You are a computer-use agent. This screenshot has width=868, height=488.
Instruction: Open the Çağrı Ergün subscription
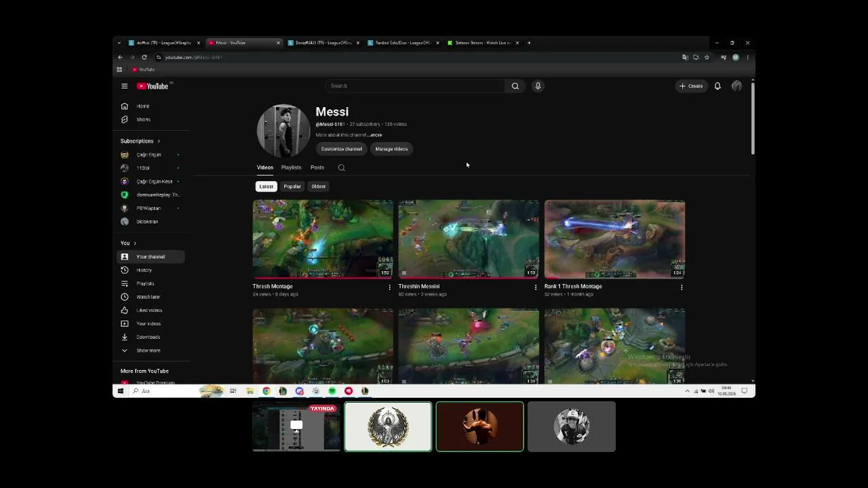149,155
